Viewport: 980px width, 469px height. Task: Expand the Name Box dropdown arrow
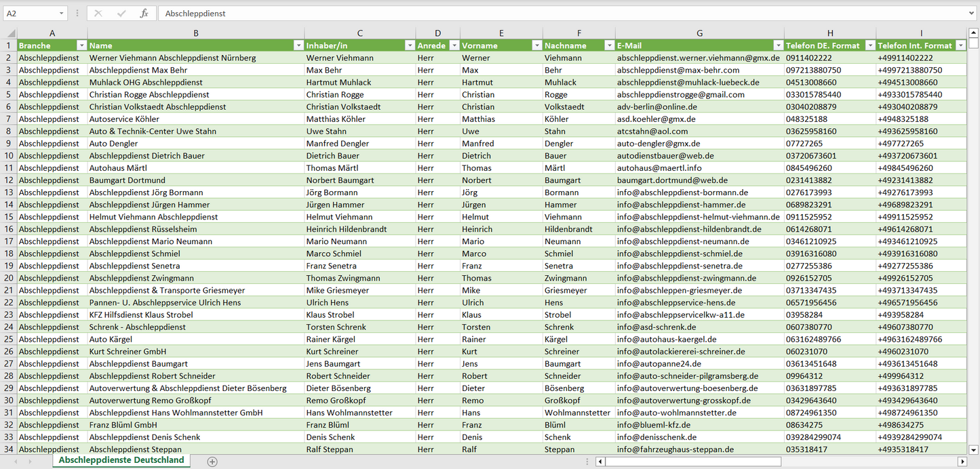(x=61, y=14)
